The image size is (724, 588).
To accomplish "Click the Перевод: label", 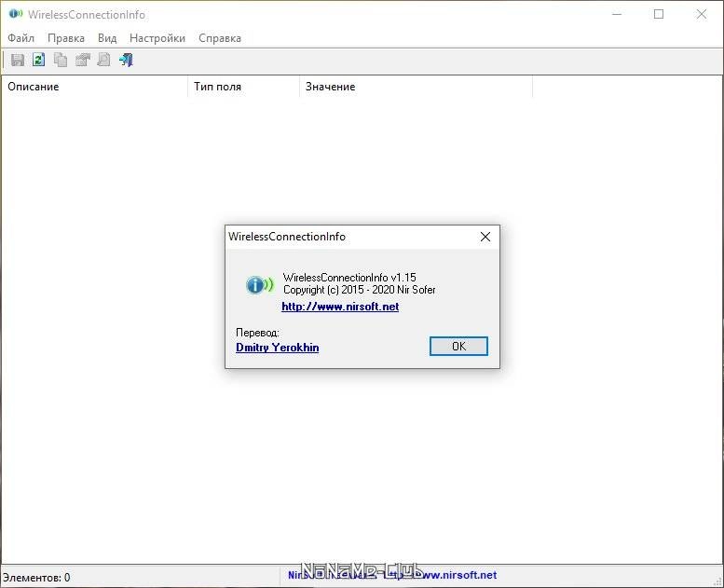I will point(257,333).
